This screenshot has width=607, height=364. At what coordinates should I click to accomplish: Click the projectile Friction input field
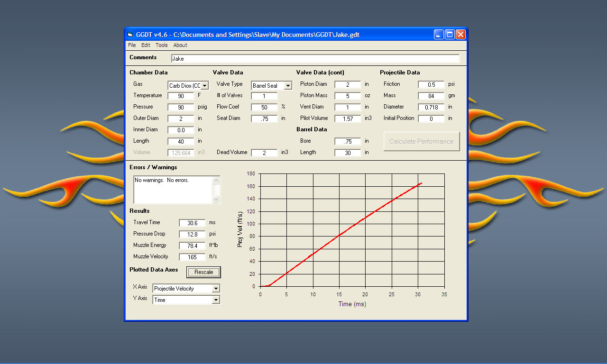[431, 84]
